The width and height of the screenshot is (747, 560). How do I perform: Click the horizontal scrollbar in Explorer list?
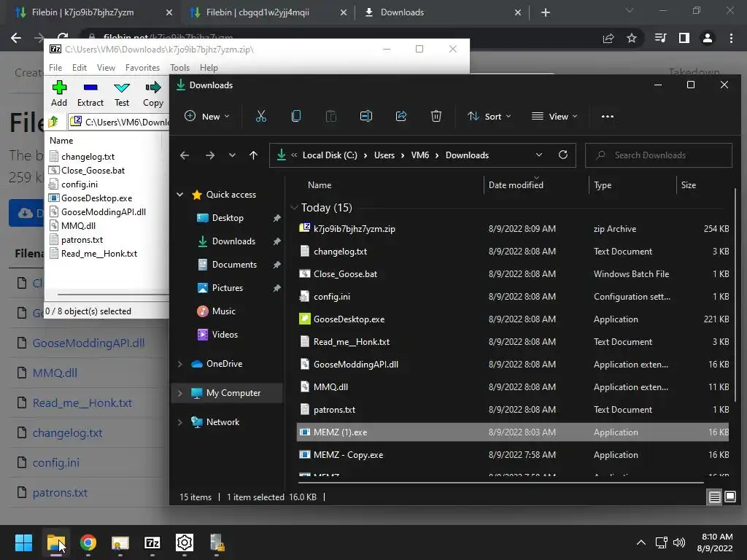[x=500, y=483]
